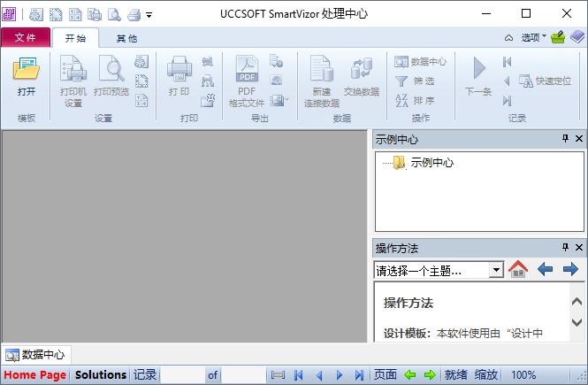588x385 pixels.
Task: Export to PDF格式文件
Action: tap(247, 81)
